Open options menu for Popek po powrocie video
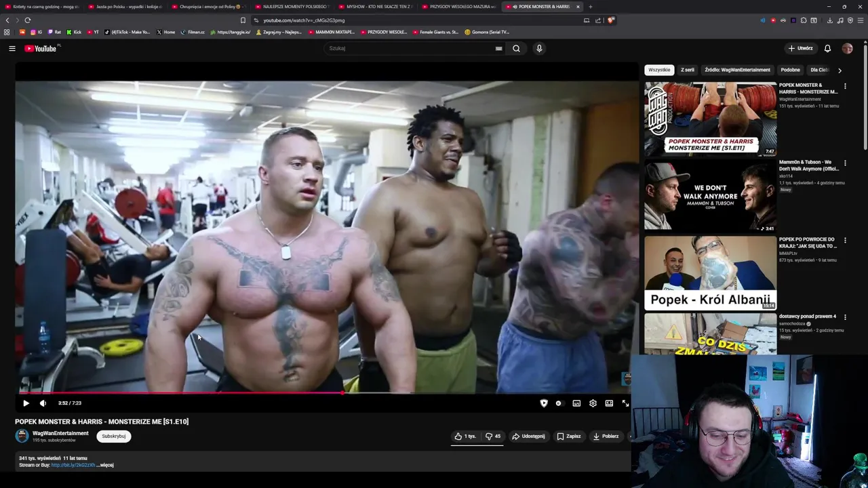The width and height of the screenshot is (868, 488). click(845, 241)
